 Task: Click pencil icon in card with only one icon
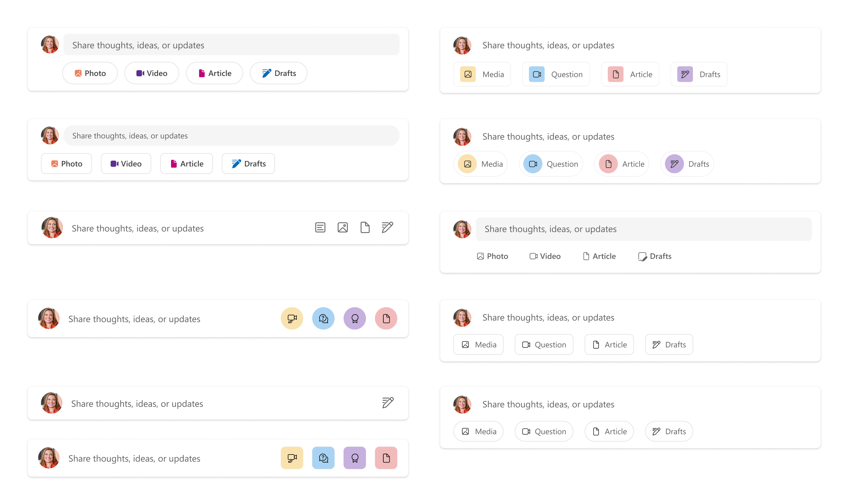387,402
